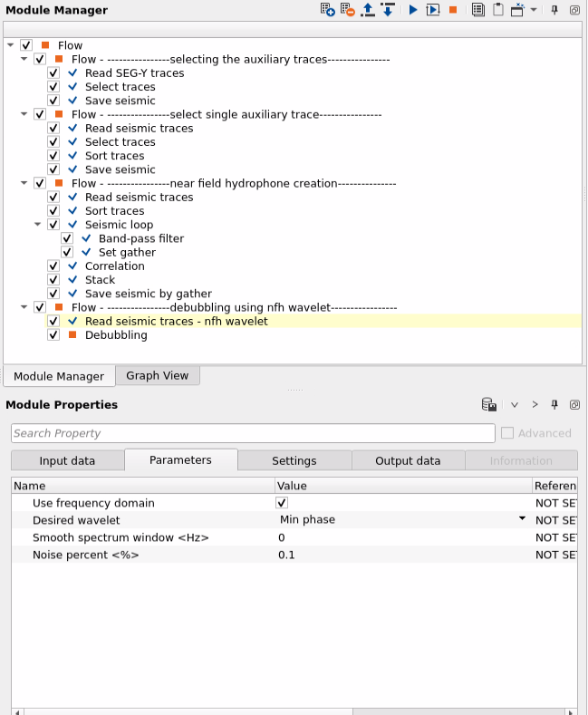Open the Input data tab

click(x=67, y=460)
